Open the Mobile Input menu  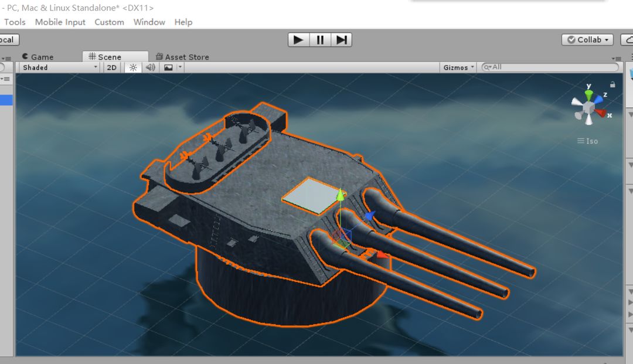[x=60, y=22]
